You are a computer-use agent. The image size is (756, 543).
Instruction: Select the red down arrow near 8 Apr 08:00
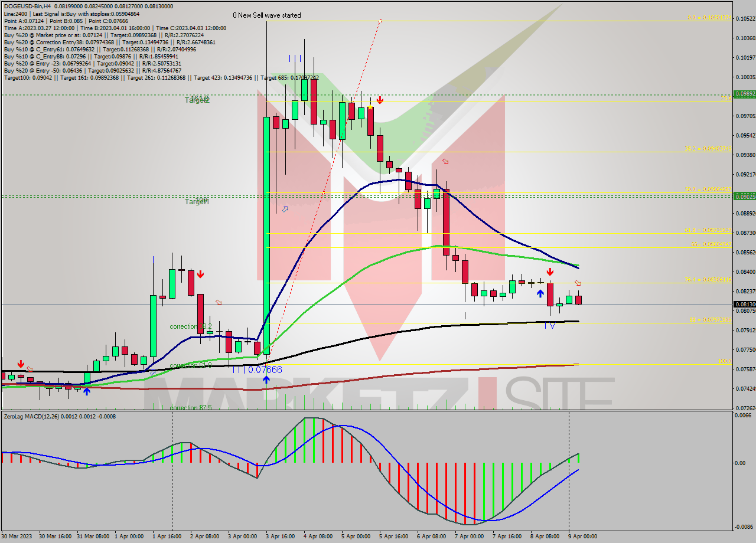(x=550, y=271)
